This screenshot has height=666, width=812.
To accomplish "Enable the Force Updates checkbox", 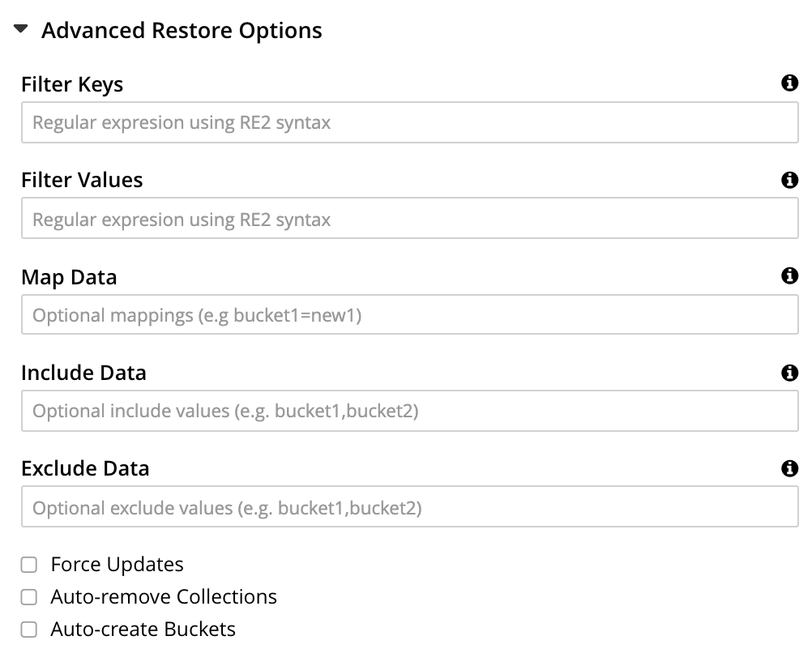I will (x=29, y=565).
